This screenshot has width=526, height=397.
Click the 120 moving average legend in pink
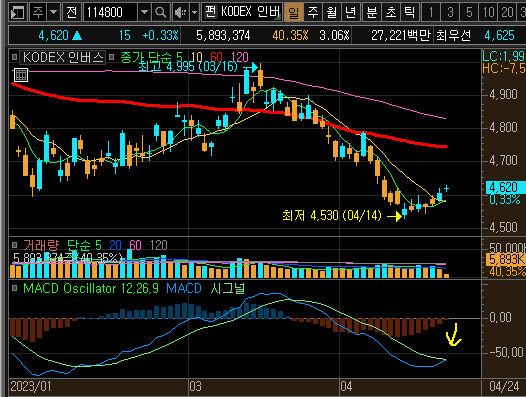(x=240, y=57)
